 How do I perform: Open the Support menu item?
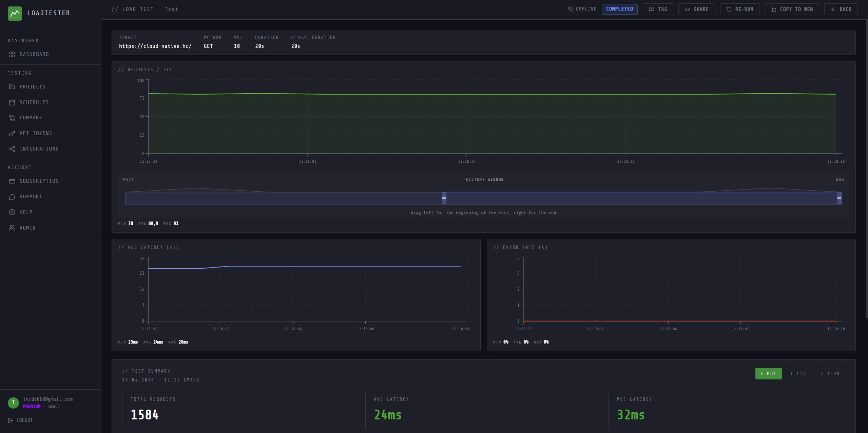[x=31, y=197]
